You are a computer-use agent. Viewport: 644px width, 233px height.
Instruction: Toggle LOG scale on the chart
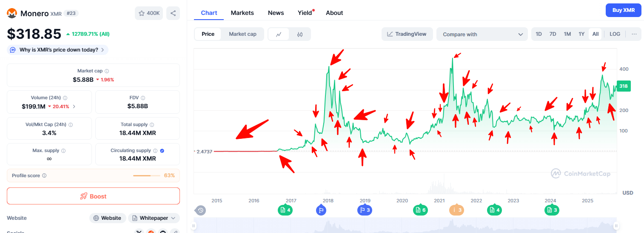pyautogui.click(x=615, y=34)
